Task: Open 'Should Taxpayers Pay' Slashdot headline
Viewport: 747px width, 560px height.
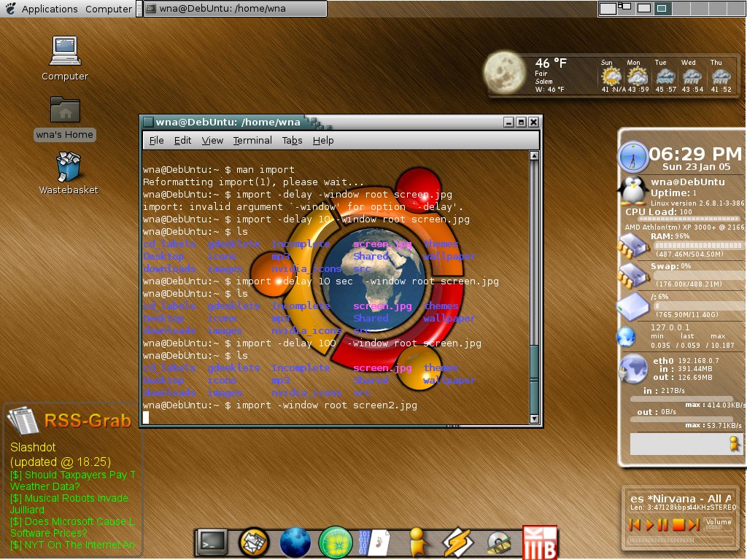Action: coord(73,481)
